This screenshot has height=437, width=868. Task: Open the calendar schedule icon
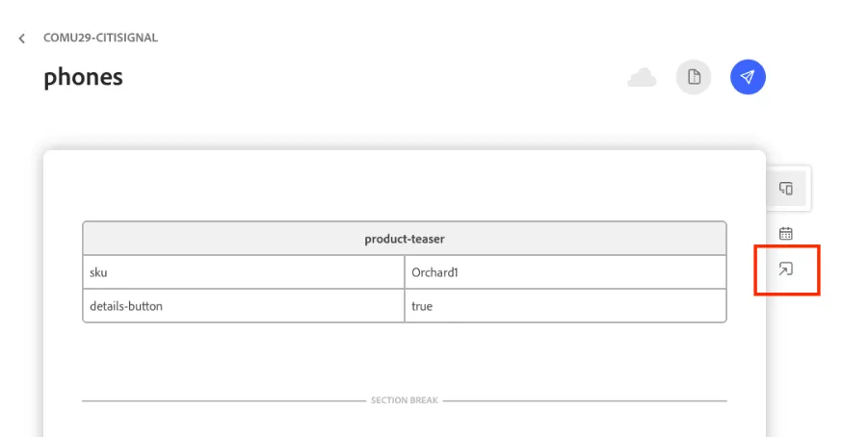pyautogui.click(x=786, y=234)
